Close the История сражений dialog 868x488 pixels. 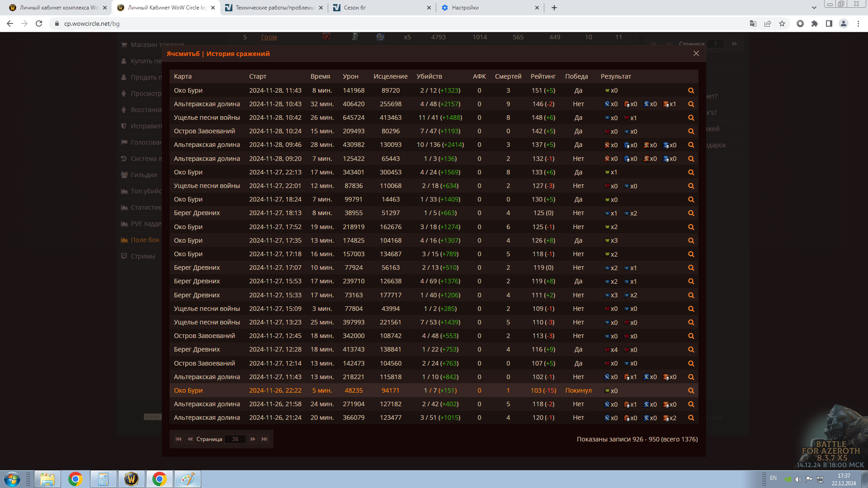[x=696, y=53]
